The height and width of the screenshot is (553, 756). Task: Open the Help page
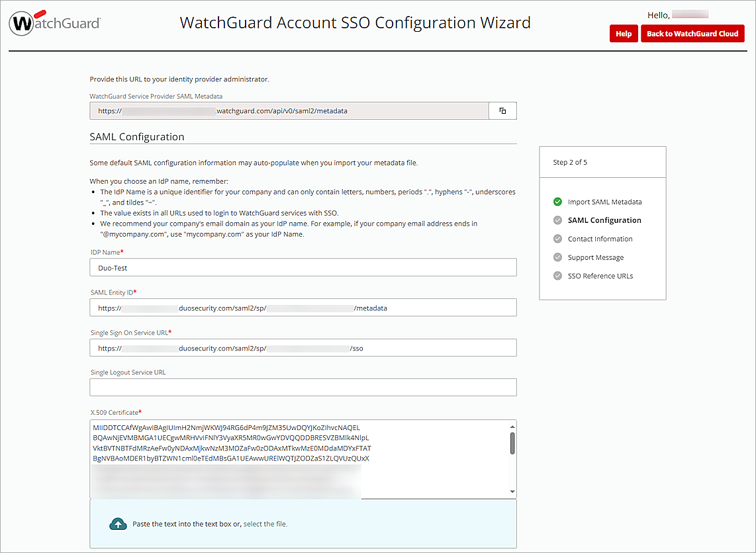[x=623, y=33]
